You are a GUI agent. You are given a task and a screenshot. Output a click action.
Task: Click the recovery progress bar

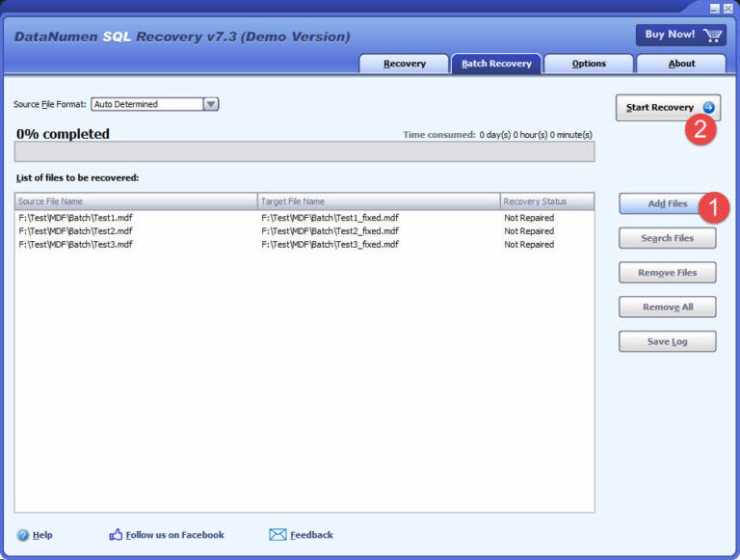(x=304, y=152)
